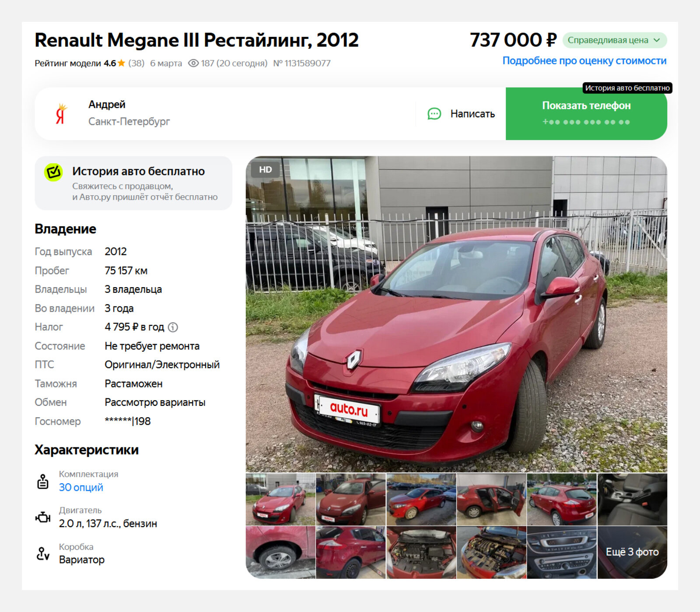
Task: Click the green checkmark history report icon
Action: 53,172
